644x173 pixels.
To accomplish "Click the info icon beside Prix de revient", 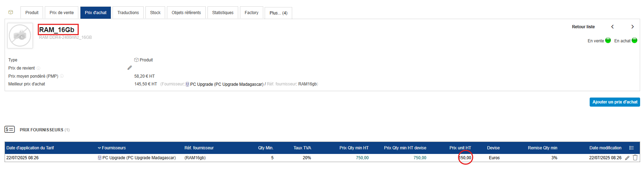I will coord(38,68).
